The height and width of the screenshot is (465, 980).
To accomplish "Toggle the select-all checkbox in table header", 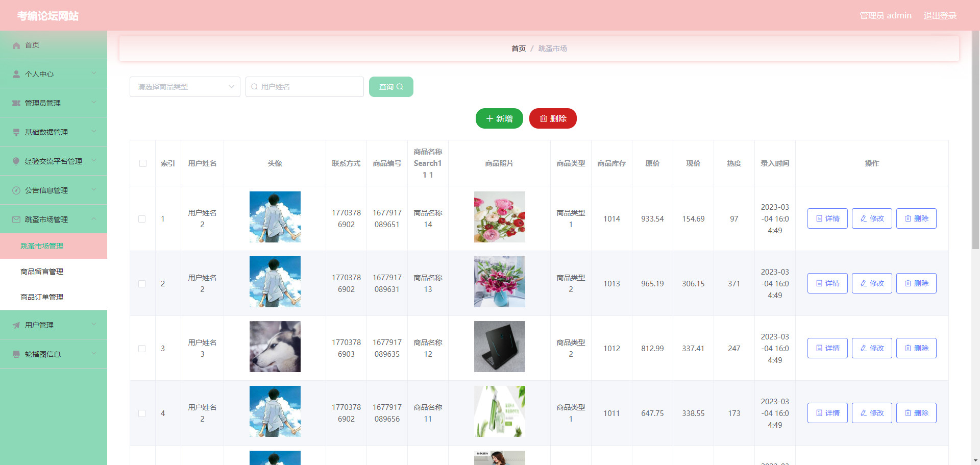I will (143, 163).
